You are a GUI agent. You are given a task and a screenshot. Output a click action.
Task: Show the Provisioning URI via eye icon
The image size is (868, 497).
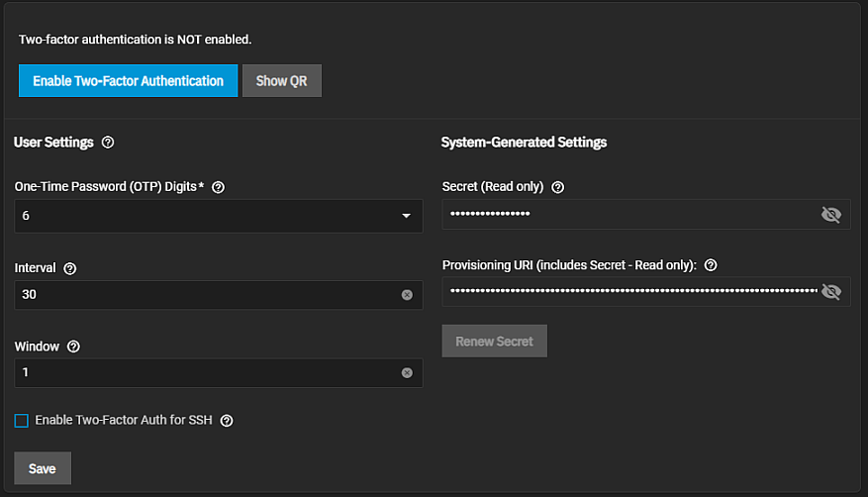(830, 291)
